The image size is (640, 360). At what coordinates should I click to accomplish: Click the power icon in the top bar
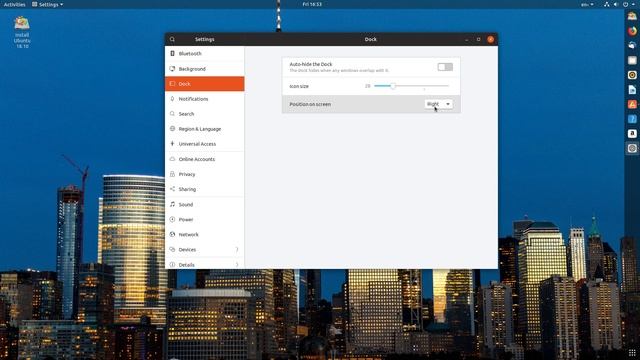point(625,4)
